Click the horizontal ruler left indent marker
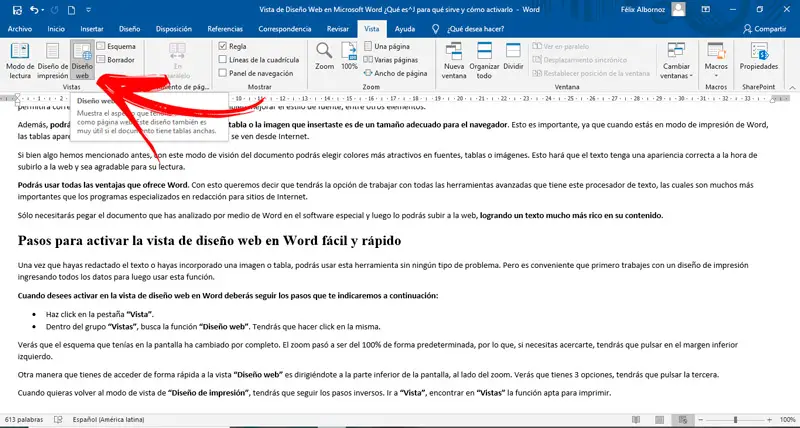This screenshot has width=800, height=428. [x=17, y=98]
